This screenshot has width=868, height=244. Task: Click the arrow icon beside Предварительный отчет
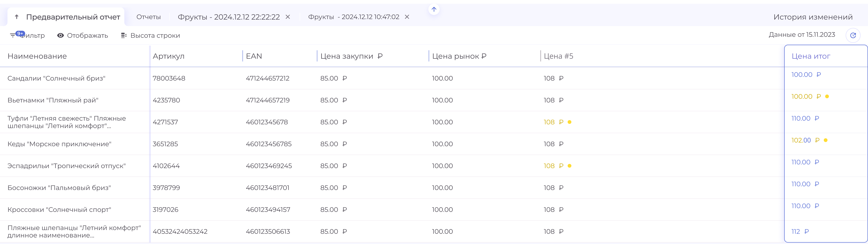coord(17,17)
